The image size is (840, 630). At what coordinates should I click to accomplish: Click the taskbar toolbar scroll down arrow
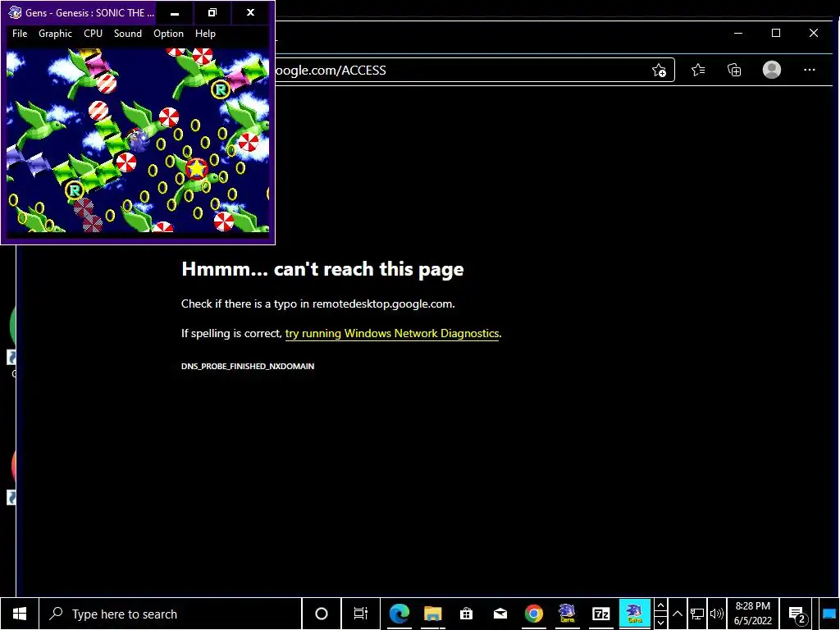pyautogui.click(x=660, y=622)
